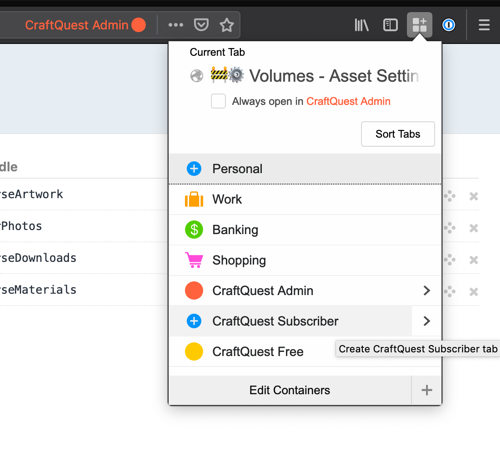Click the globe favicon of the current tab
This screenshot has width=500, height=460.
pyautogui.click(x=197, y=76)
